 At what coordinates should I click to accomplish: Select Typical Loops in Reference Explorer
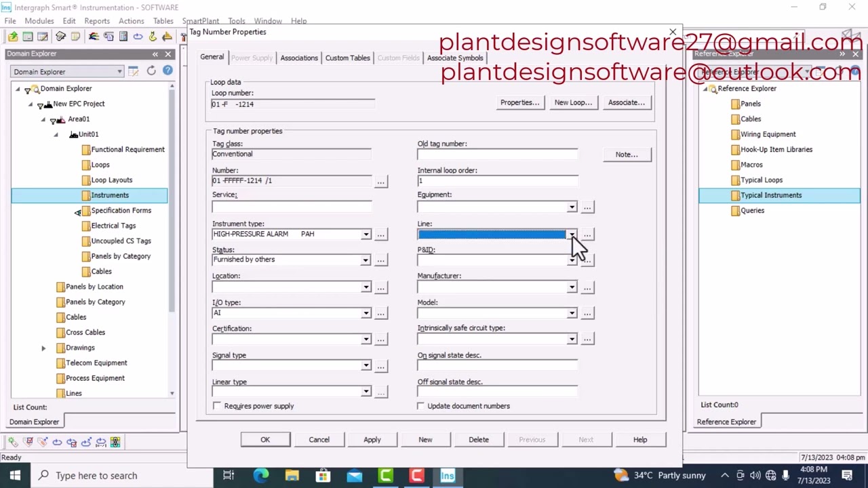click(762, 180)
